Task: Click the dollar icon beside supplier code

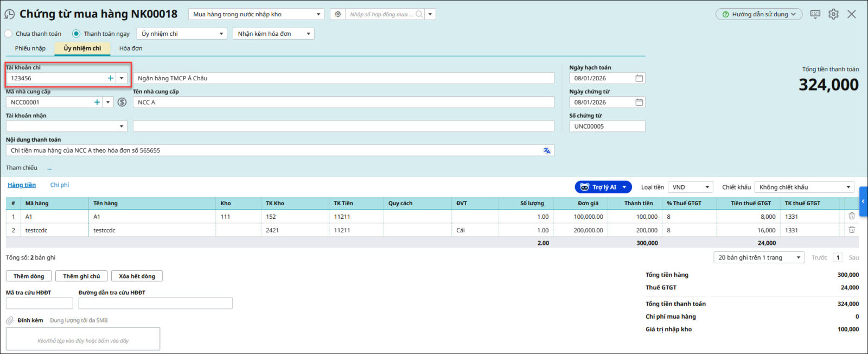Action: (x=122, y=102)
